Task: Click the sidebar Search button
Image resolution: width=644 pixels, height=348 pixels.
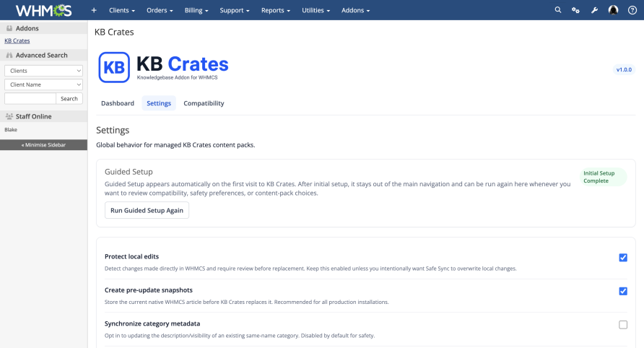Action: coord(69,99)
